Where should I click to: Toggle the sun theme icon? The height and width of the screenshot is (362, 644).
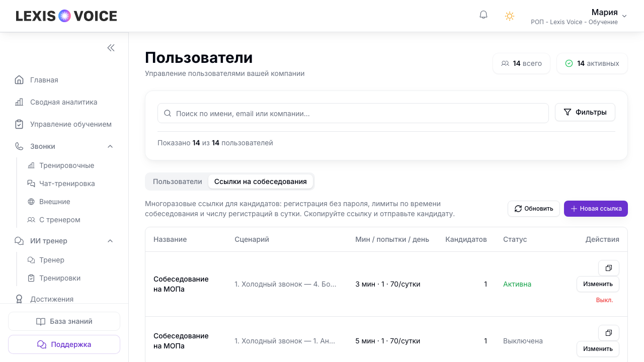510,16
